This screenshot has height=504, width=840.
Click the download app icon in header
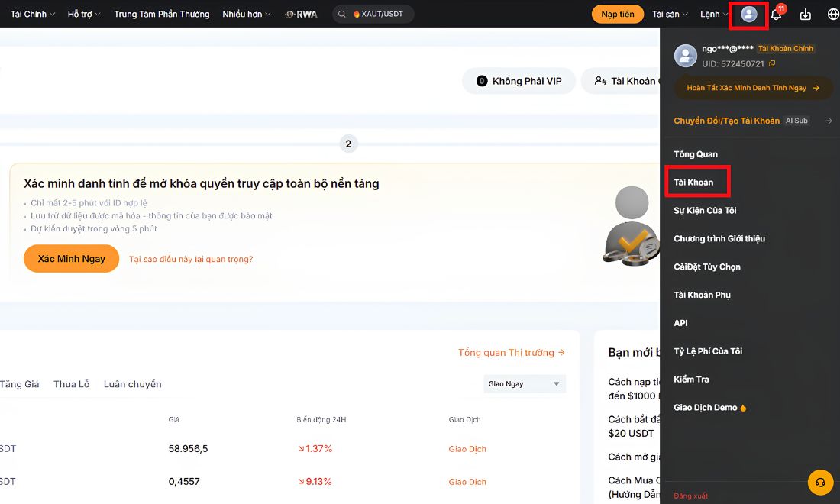[805, 15]
